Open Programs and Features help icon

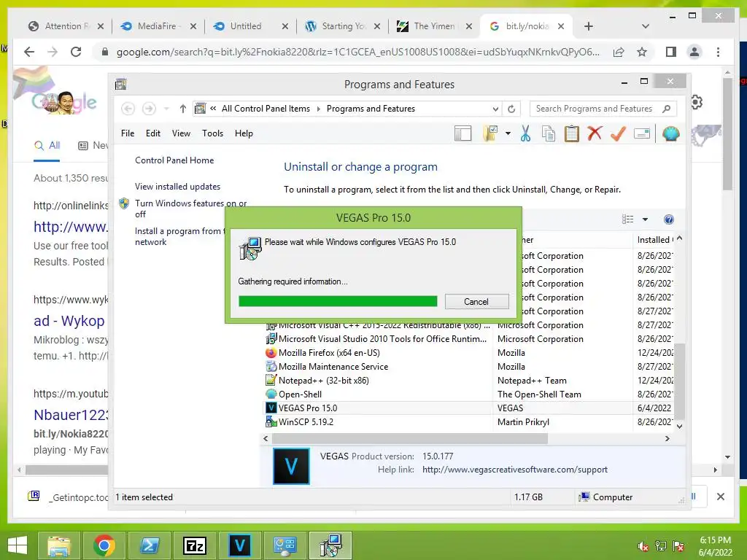tap(669, 219)
